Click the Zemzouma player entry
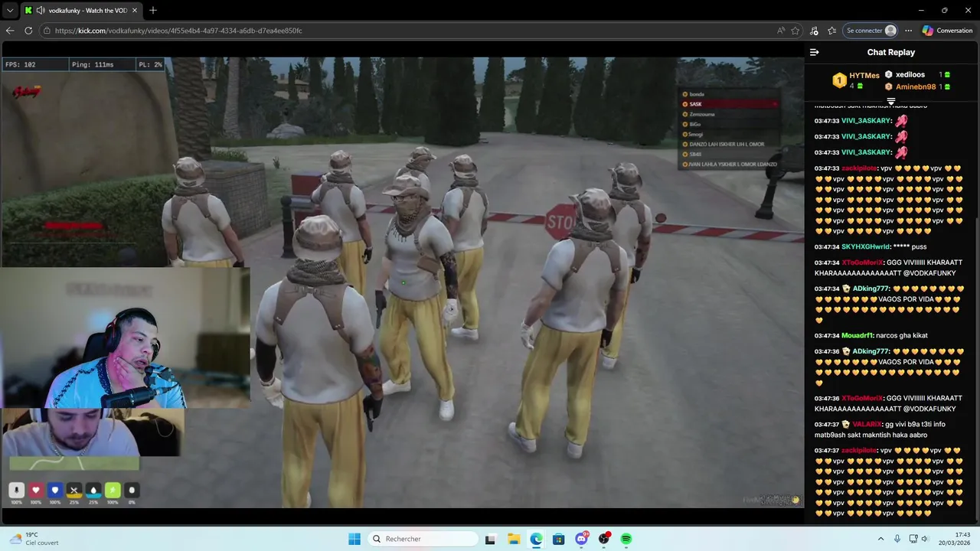The image size is (980, 551). coord(702,114)
